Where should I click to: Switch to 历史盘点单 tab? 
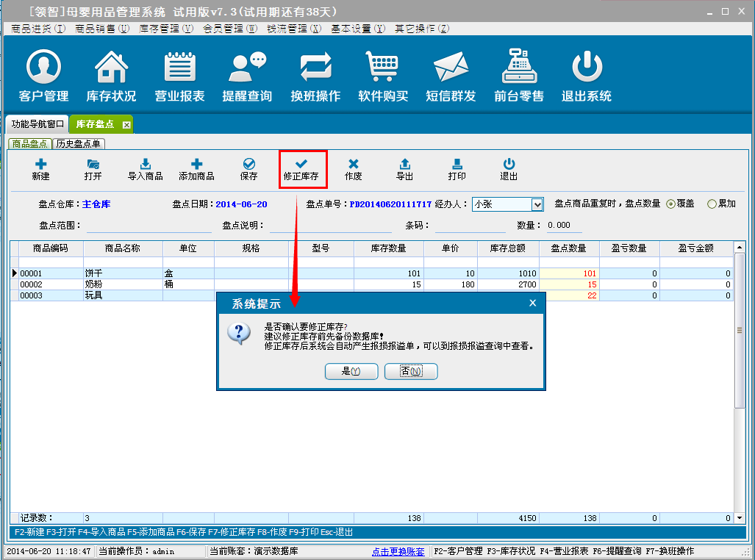[79, 144]
